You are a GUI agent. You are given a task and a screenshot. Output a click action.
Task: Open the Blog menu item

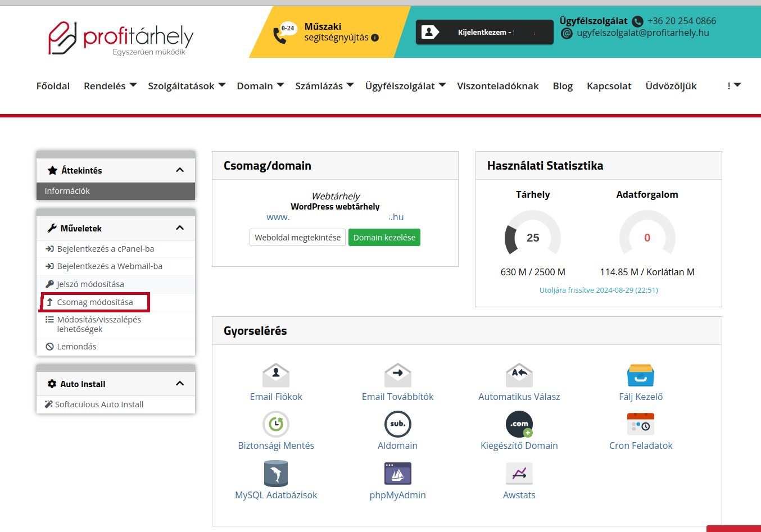pyautogui.click(x=563, y=86)
